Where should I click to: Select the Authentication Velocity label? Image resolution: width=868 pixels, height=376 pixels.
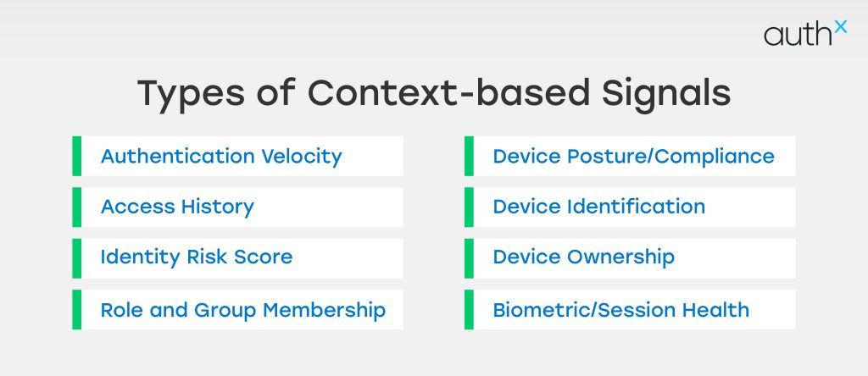click(x=221, y=157)
